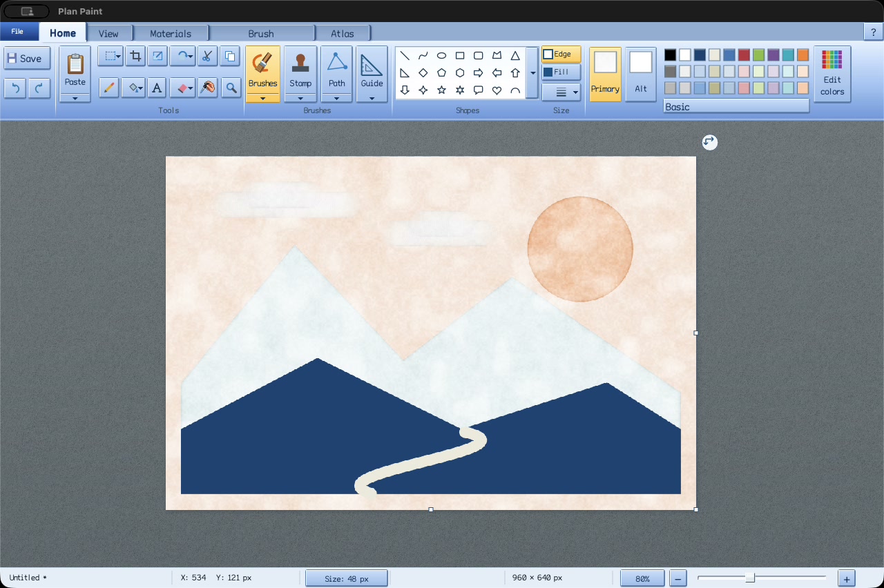Choose the right arrow shape
Viewport: 884px width, 588px height.
click(x=478, y=73)
